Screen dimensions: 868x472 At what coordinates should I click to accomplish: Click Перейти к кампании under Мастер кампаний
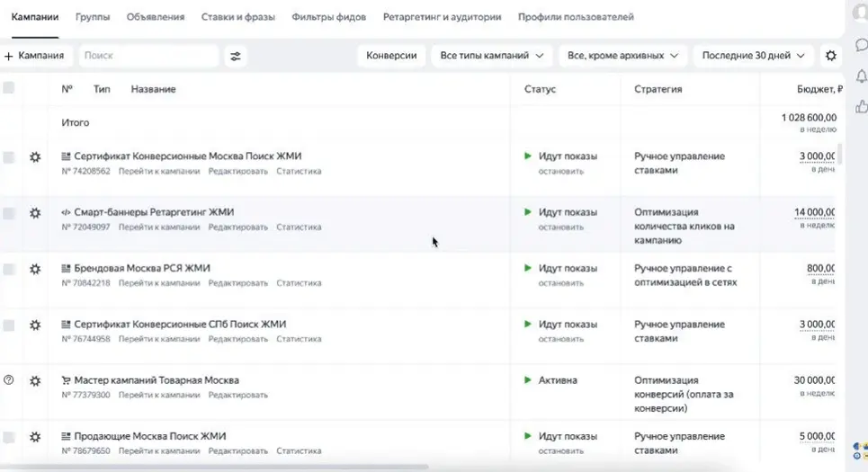[159, 395]
